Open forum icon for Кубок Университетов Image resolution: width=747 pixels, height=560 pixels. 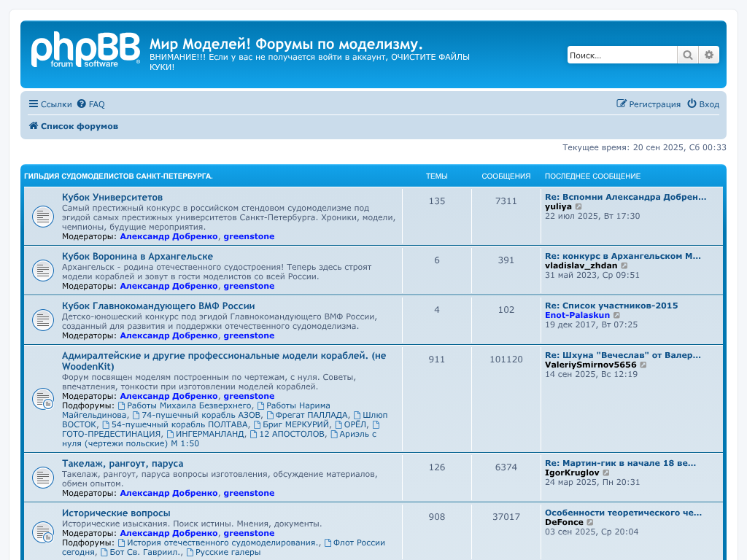pyautogui.click(x=43, y=217)
